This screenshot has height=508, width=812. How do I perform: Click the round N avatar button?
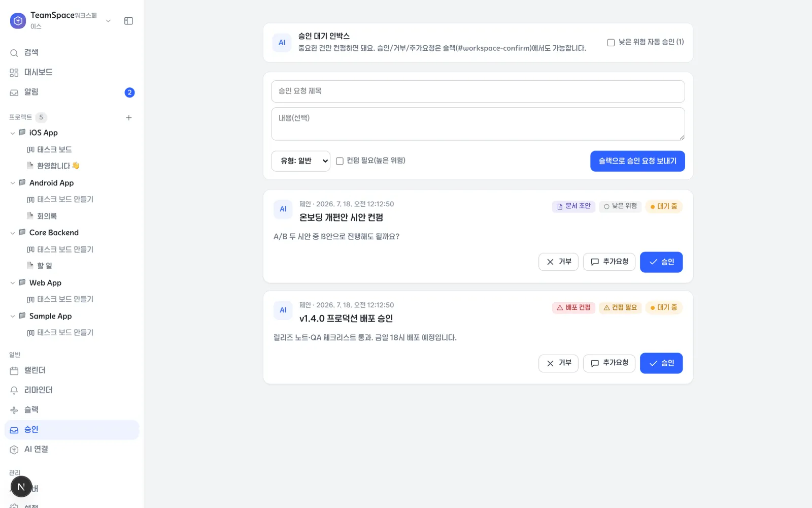21,487
